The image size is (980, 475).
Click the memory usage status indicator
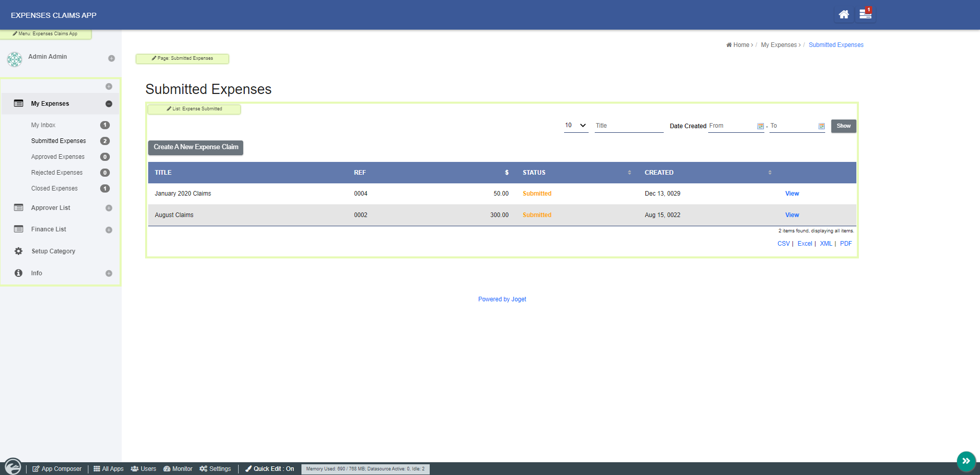pos(365,469)
